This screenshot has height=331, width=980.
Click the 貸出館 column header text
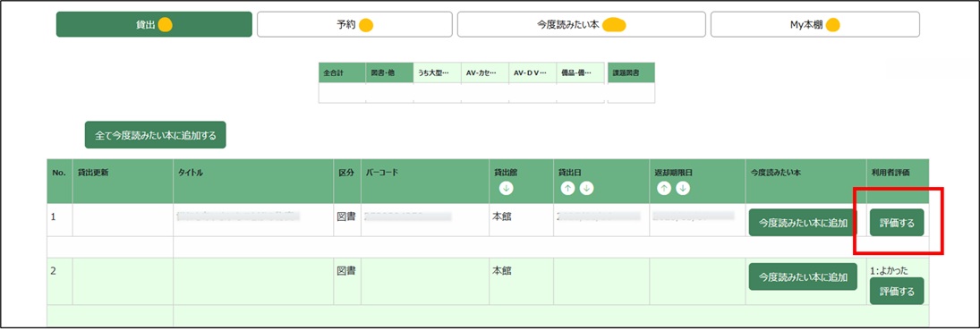coord(505,172)
